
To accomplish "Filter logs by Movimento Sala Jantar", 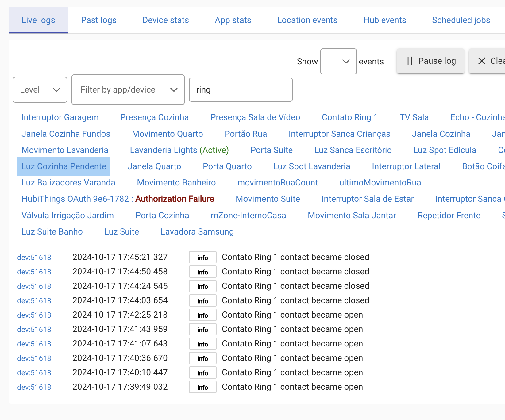I will (x=352, y=216).
